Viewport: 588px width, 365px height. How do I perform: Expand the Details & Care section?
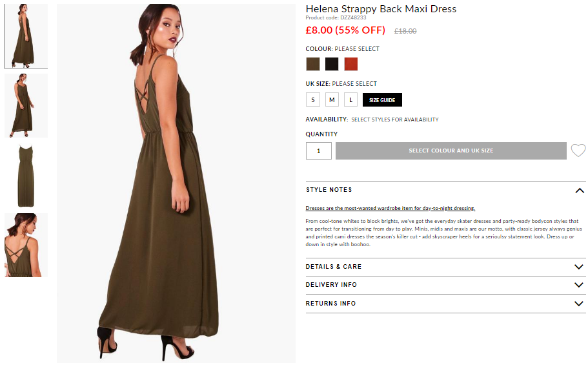point(445,267)
